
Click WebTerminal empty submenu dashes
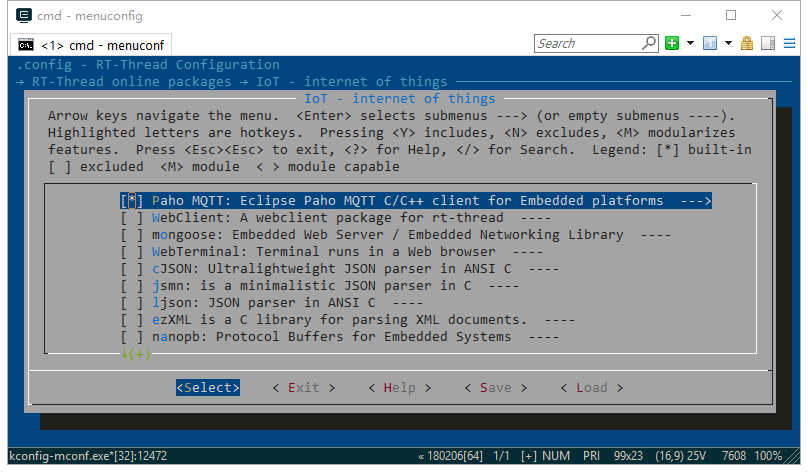pyautogui.click(x=528, y=251)
